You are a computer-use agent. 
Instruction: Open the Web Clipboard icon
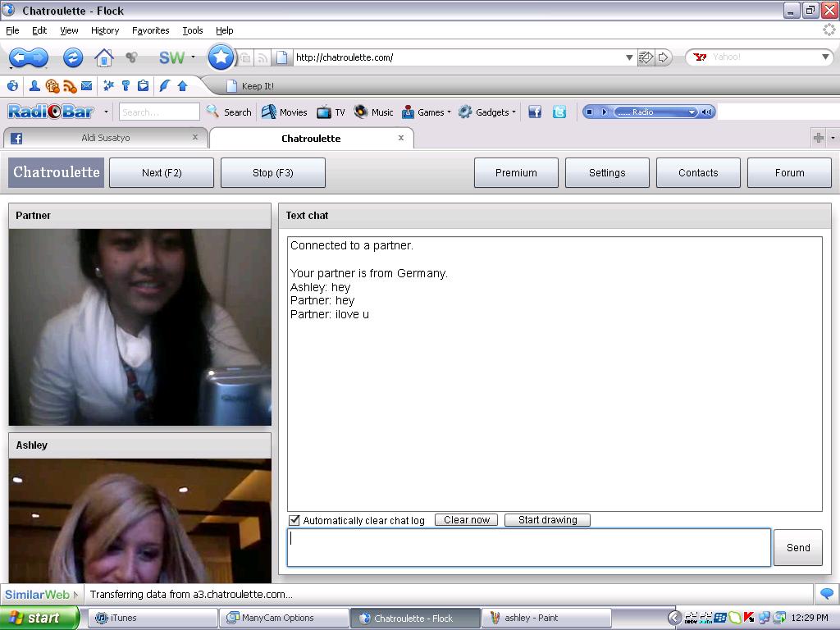[143, 85]
